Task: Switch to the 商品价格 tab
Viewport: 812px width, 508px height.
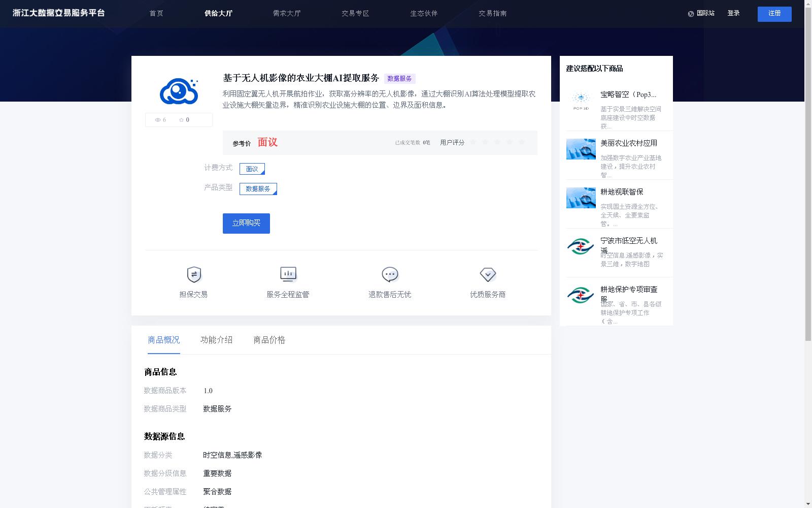Action: coord(269,340)
